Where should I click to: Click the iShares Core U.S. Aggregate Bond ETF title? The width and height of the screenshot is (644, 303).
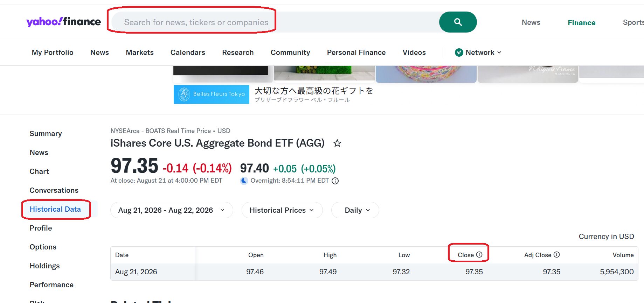217,143
